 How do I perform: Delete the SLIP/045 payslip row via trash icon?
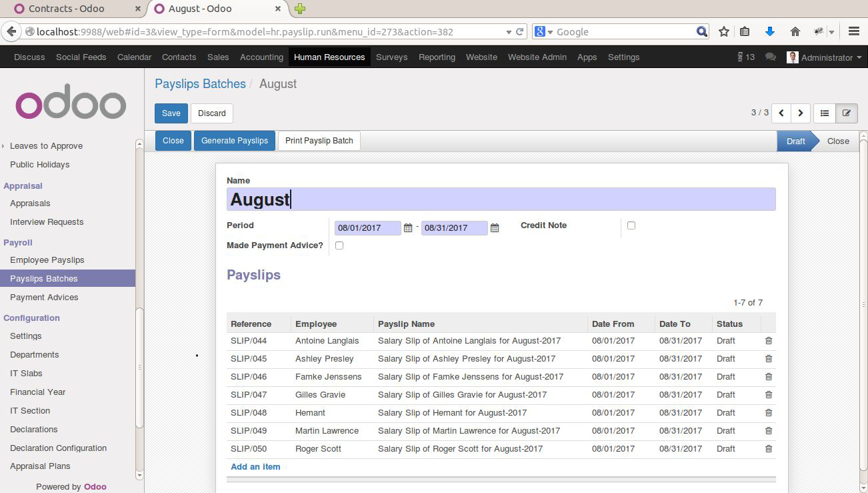[x=769, y=359]
